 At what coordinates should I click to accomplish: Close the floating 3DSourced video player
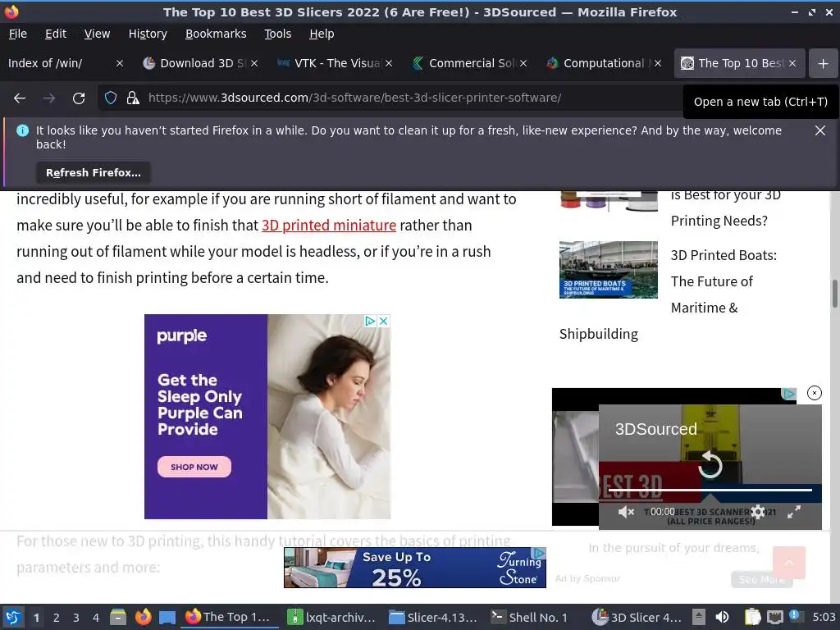pos(815,393)
